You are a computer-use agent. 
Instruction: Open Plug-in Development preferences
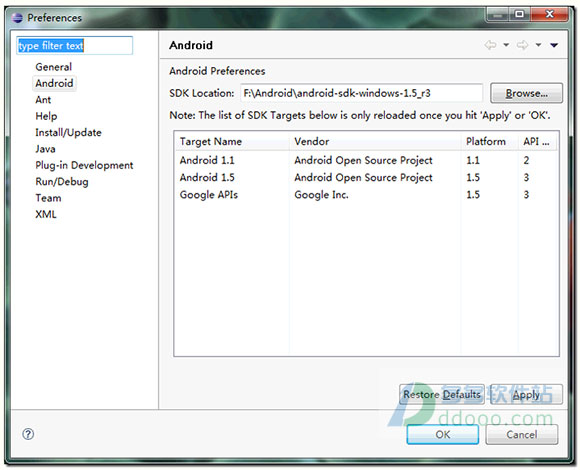pyautogui.click(x=84, y=165)
